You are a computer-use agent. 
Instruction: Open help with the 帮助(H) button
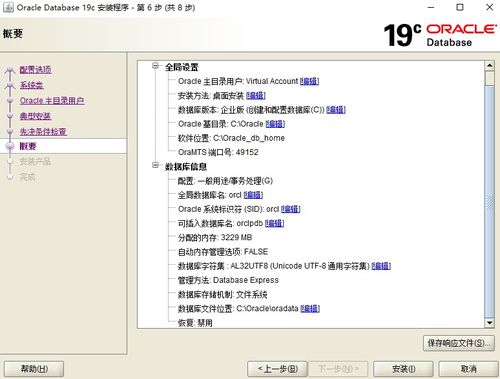(34, 369)
